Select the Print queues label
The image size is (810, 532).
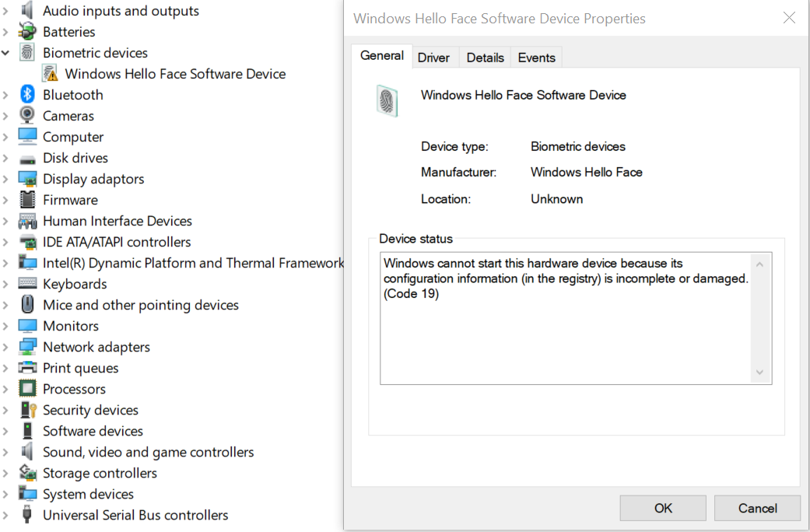[81, 368]
